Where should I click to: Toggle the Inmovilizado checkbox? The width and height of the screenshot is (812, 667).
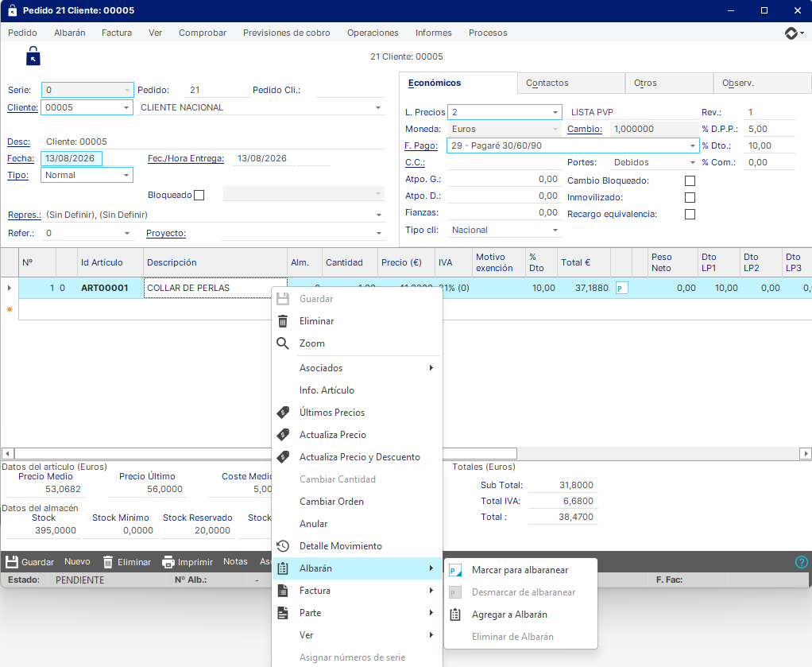point(690,197)
